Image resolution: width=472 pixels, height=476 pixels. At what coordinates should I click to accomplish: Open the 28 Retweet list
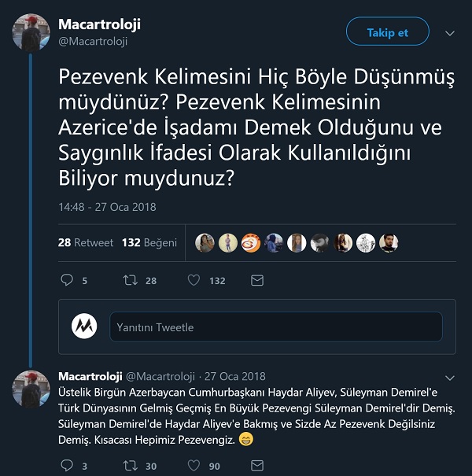coord(86,242)
